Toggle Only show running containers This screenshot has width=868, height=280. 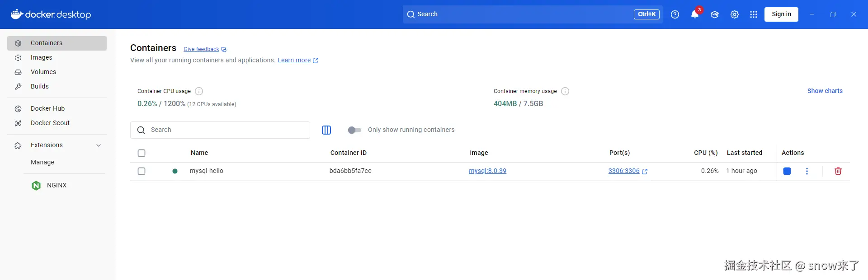(354, 130)
